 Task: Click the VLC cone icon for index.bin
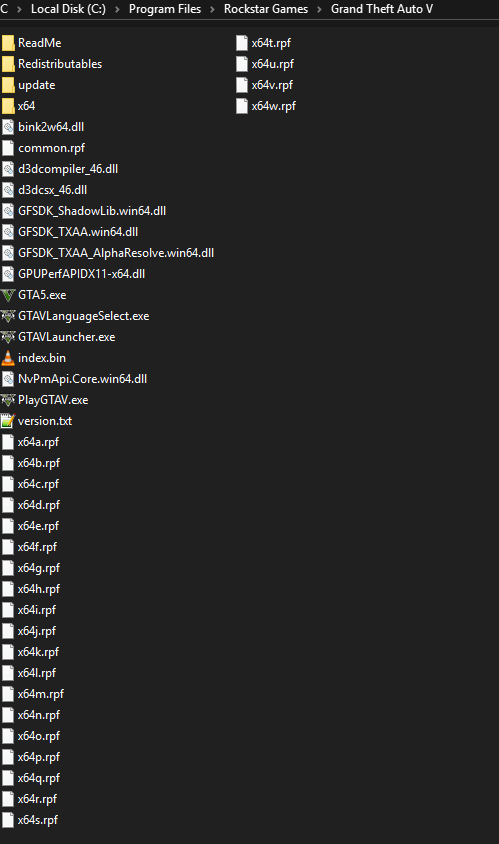[8, 358]
